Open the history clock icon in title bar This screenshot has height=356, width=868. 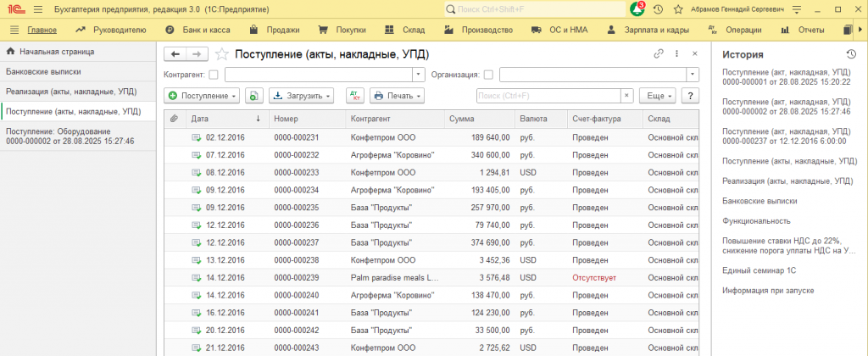coord(658,9)
